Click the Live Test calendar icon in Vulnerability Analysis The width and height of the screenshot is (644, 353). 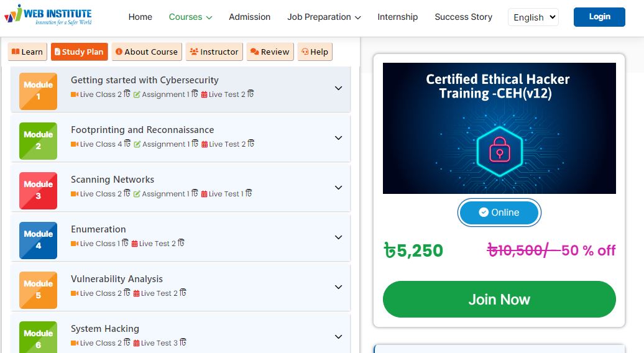[x=136, y=293]
